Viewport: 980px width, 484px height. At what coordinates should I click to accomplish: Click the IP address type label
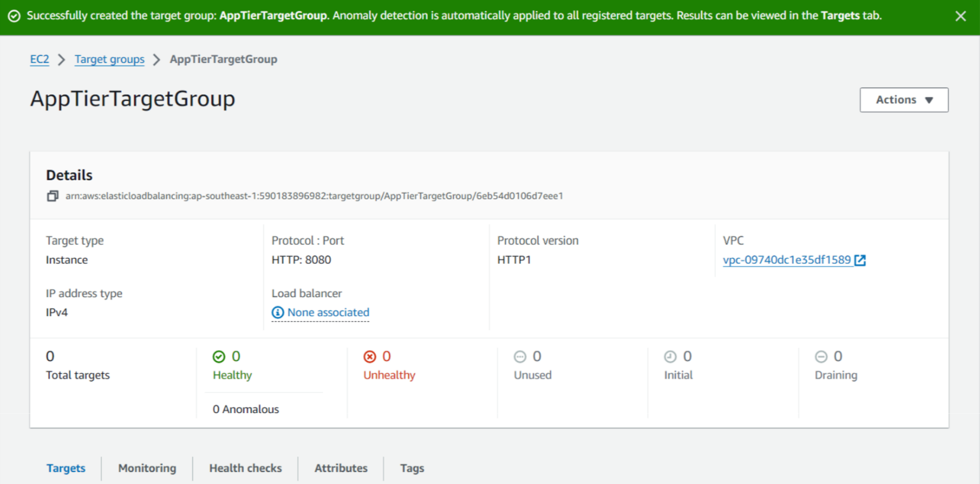click(x=84, y=293)
